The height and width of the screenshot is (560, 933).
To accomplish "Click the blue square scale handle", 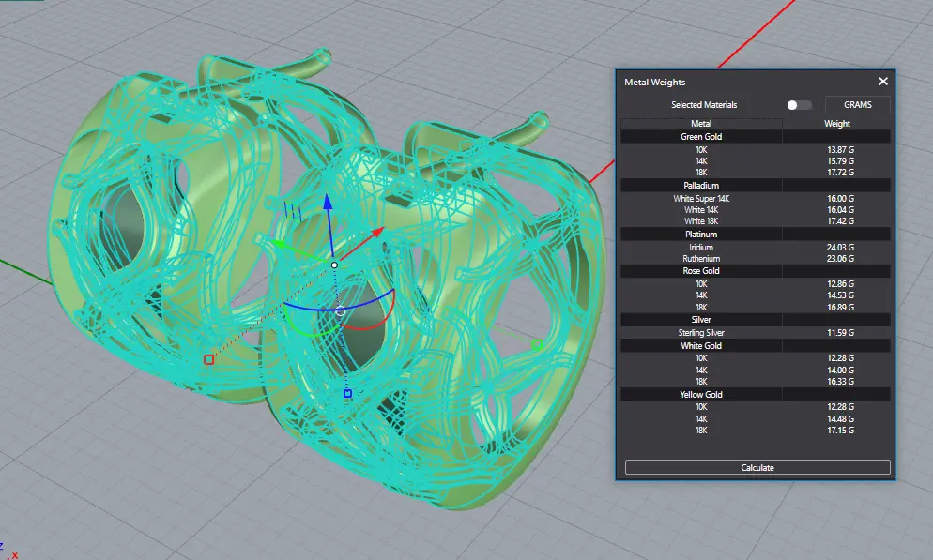I will coord(347,394).
